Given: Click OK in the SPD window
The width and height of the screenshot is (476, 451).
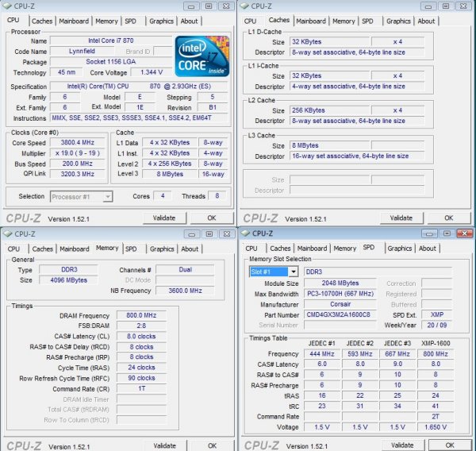Looking at the screenshot, I should [x=450, y=445].
